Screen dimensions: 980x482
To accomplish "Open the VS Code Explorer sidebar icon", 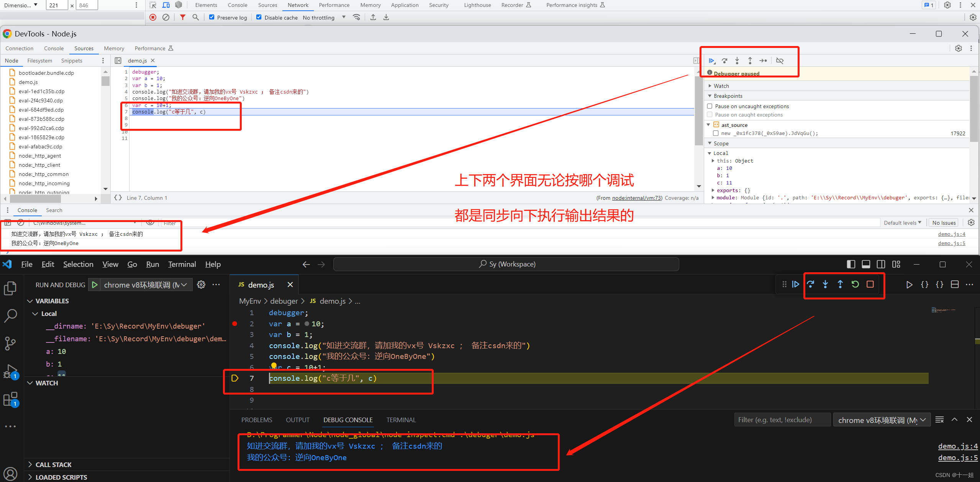I will [10, 288].
